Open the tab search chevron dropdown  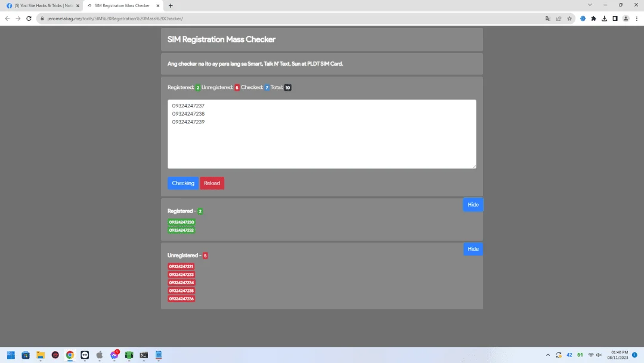[590, 5]
